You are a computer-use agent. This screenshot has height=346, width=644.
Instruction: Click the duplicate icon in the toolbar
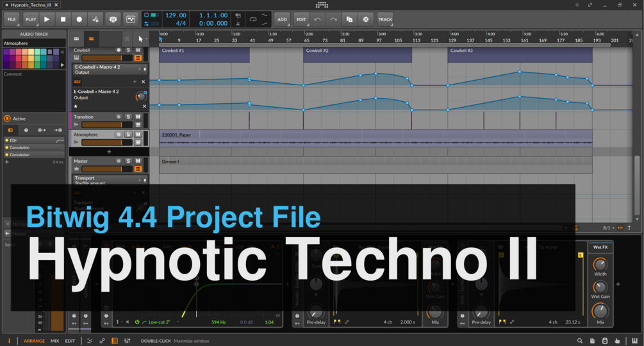coord(349,19)
